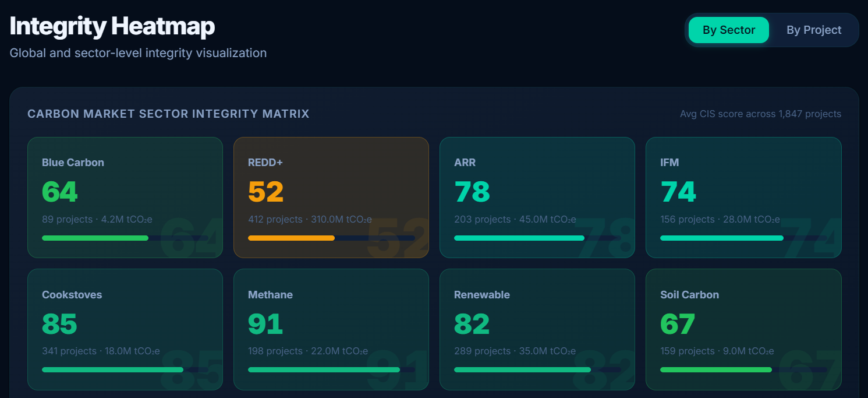Click the Soil Carbon score progress bar
Image resolution: width=868 pixels, height=398 pixels.
(743, 369)
